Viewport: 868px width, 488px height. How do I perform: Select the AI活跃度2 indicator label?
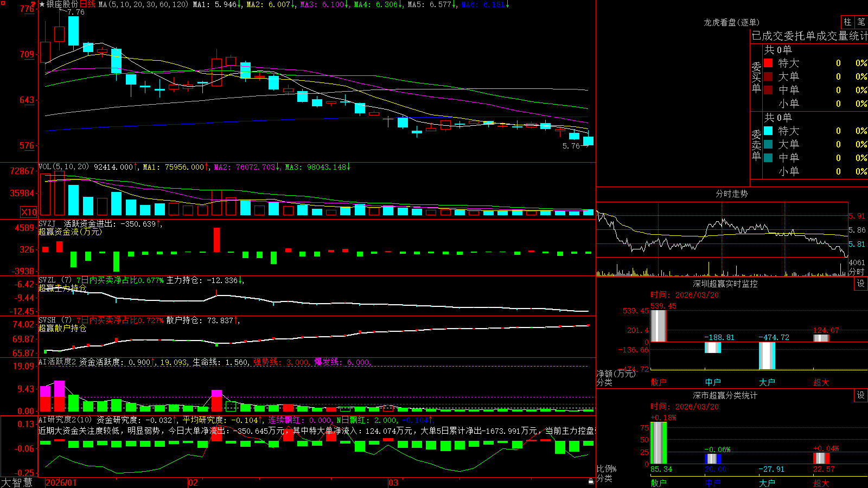click(x=58, y=362)
